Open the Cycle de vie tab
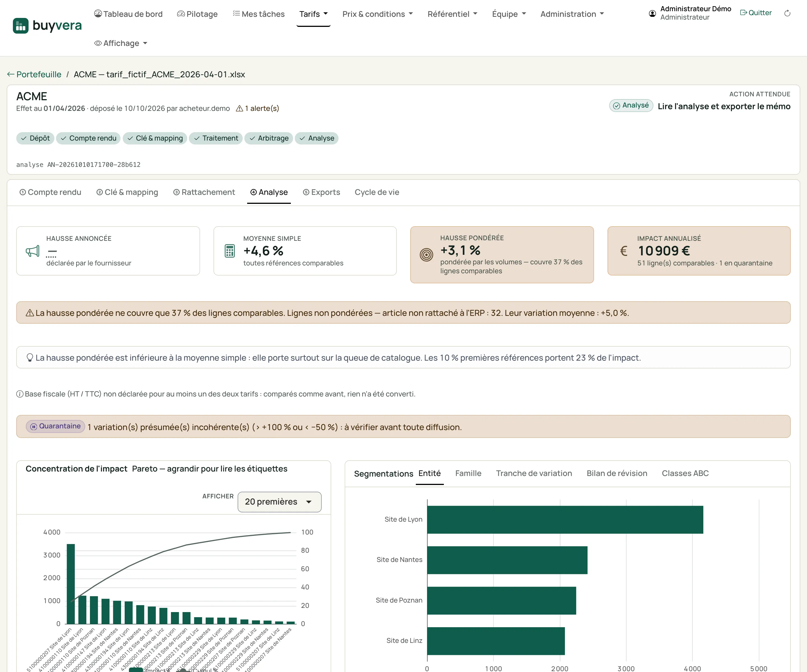This screenshot has width=807, height=672. (x=377, y=192)
